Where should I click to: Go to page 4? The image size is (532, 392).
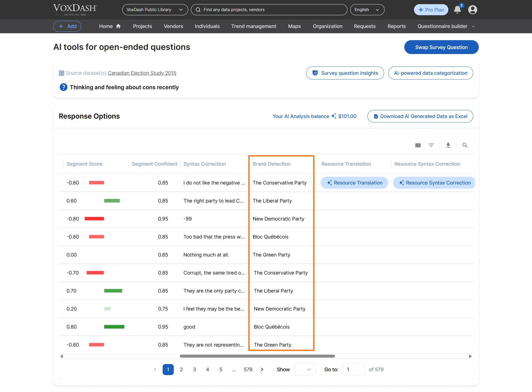coord(208,369)
